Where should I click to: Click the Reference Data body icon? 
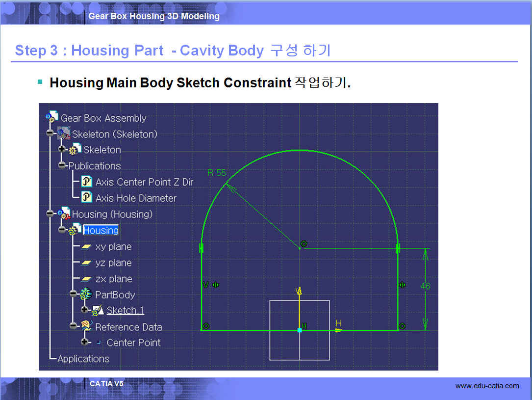86,326
